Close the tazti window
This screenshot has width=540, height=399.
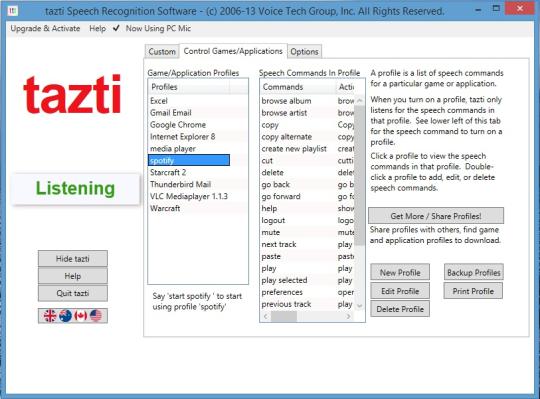pos(520,8)
